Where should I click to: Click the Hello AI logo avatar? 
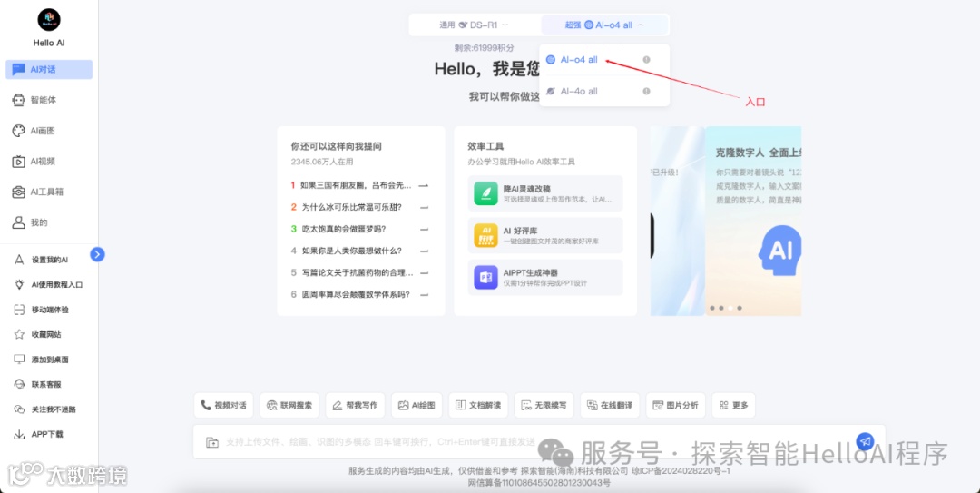(x=49, y=20)
